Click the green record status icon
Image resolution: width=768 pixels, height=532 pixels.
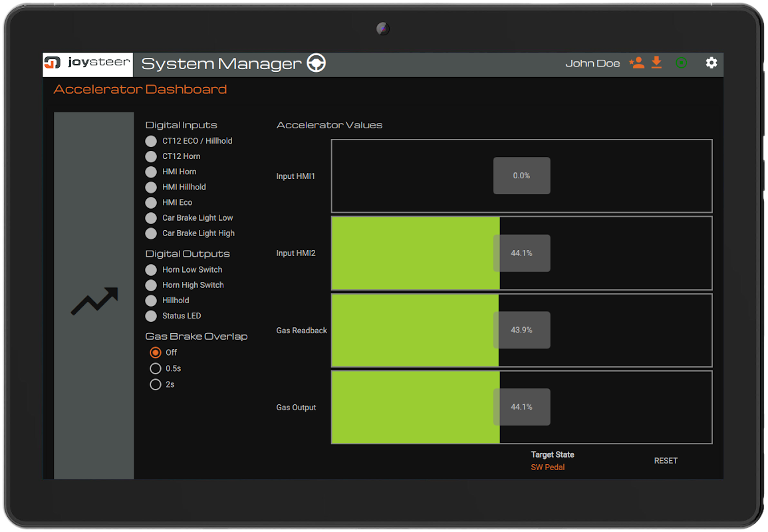tap(681, 63)
